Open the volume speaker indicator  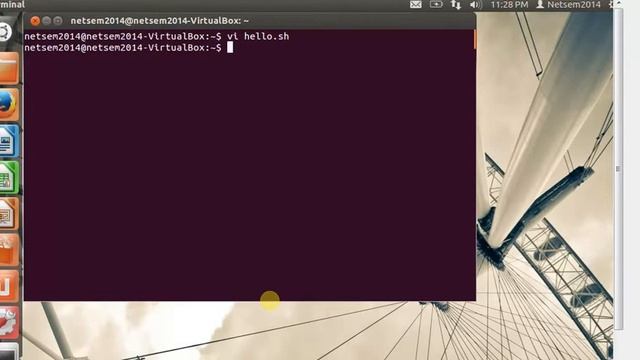coord(476,5)
